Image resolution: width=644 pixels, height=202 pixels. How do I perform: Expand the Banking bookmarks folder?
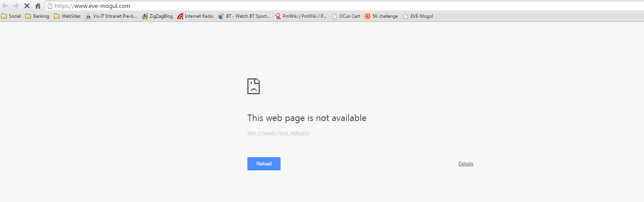[37, 16]
